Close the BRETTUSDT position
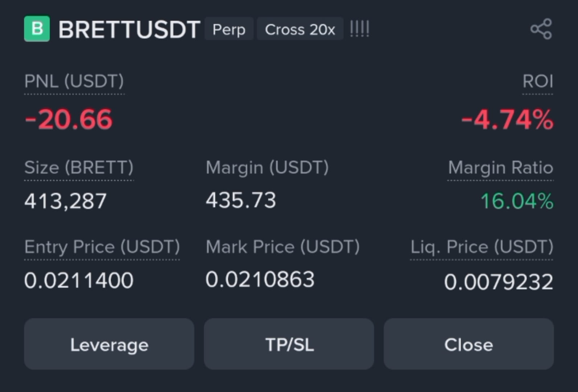The image size is (578, 392). [x=469, y=344]
